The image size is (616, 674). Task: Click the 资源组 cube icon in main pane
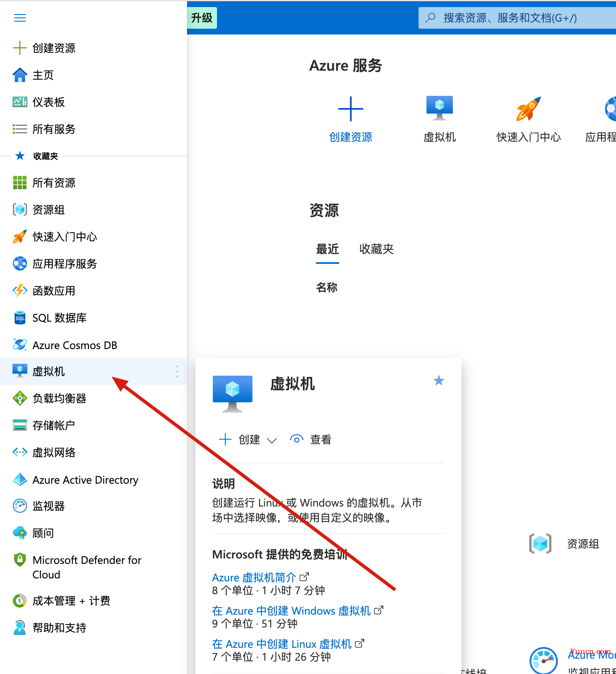540,543
